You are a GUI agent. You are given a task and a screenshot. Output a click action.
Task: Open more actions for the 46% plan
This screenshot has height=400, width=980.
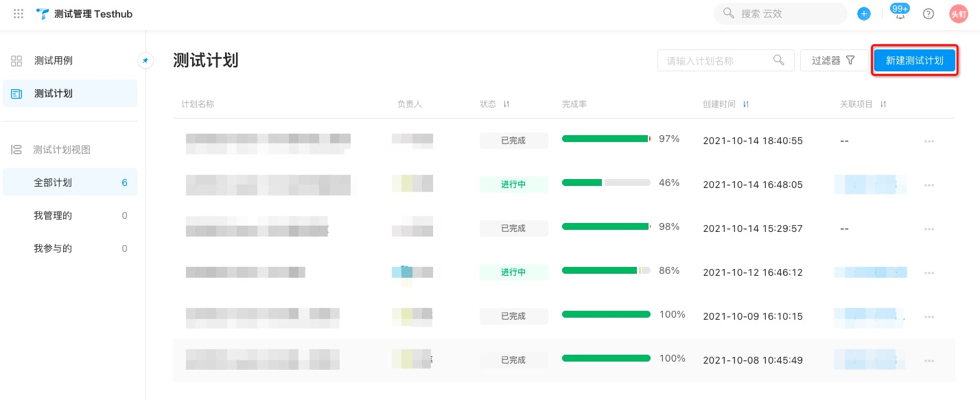tap(929, 185)
